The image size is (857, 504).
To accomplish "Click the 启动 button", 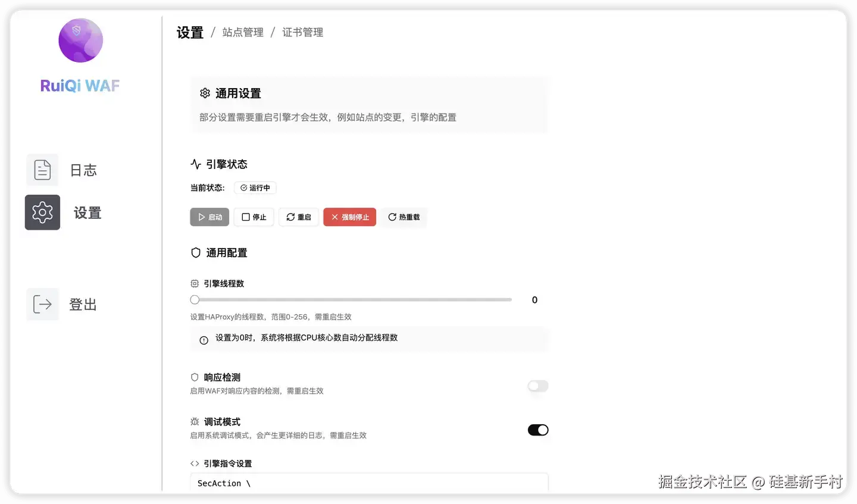I will pos(209,217).
